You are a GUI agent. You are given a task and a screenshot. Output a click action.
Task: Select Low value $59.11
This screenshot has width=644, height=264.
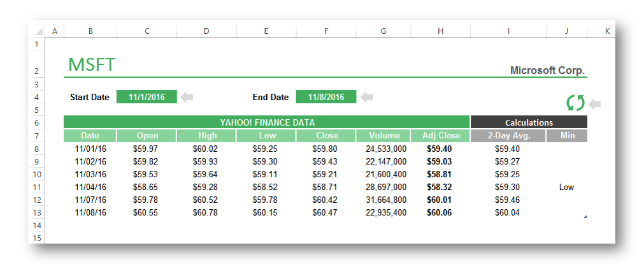[265, 174]
